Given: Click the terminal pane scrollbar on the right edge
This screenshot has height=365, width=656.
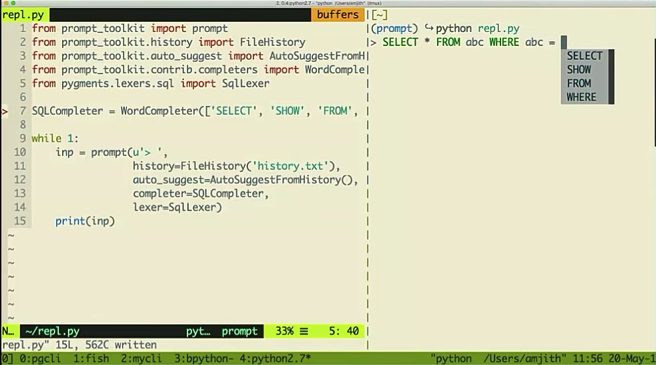Looking at the screenshot, I should tap(654, 92).
